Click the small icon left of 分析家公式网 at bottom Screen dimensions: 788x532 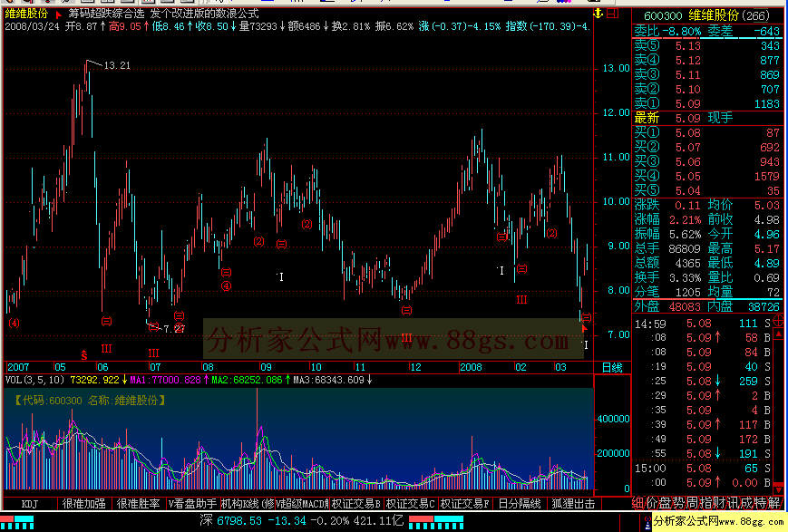[x=647, y=521]
